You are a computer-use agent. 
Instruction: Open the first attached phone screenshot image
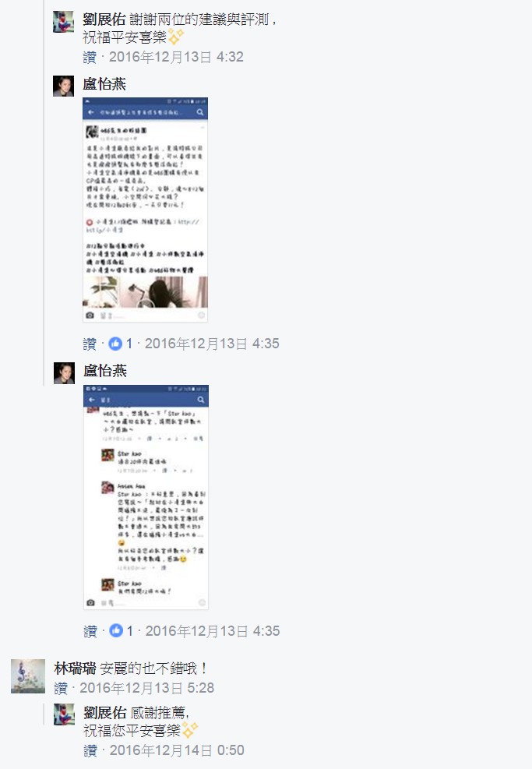(x=145, y=210)
